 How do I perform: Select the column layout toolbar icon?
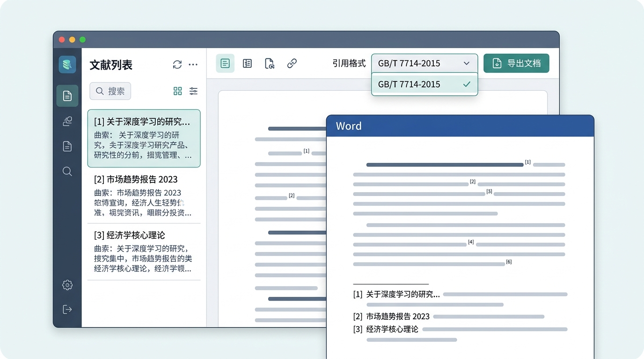click(x=247, y=64)
